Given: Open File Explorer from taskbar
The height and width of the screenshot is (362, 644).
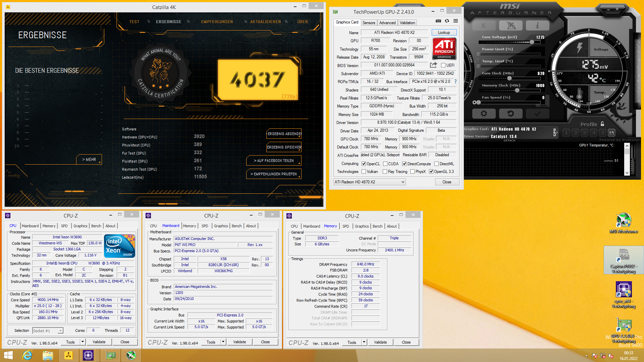Looking at the screenshot, I should pyautogui.click(x=48, y=355).
